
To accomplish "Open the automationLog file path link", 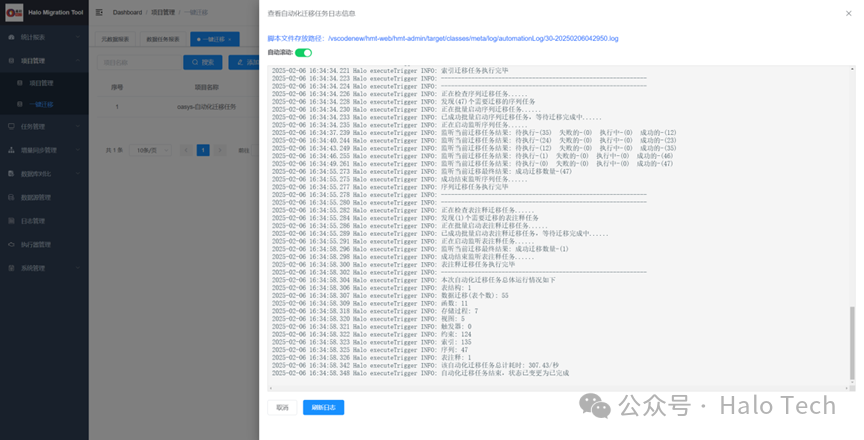I will (x=473, y=39).
